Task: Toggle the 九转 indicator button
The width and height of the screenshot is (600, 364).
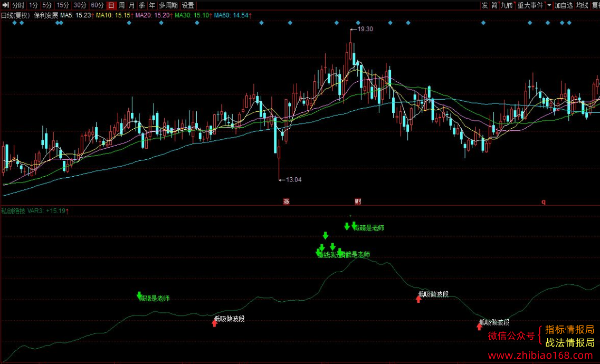Action: 507,5
